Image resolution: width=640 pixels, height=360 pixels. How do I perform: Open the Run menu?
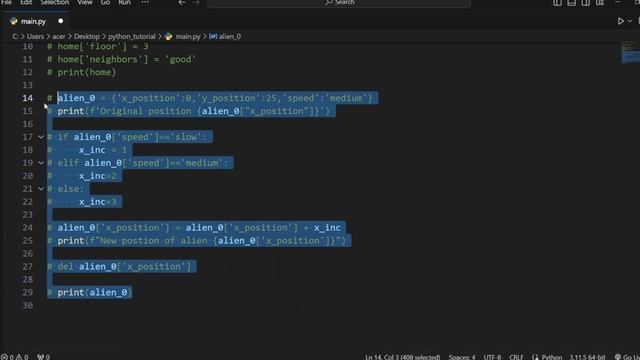[x=124, y=2]
